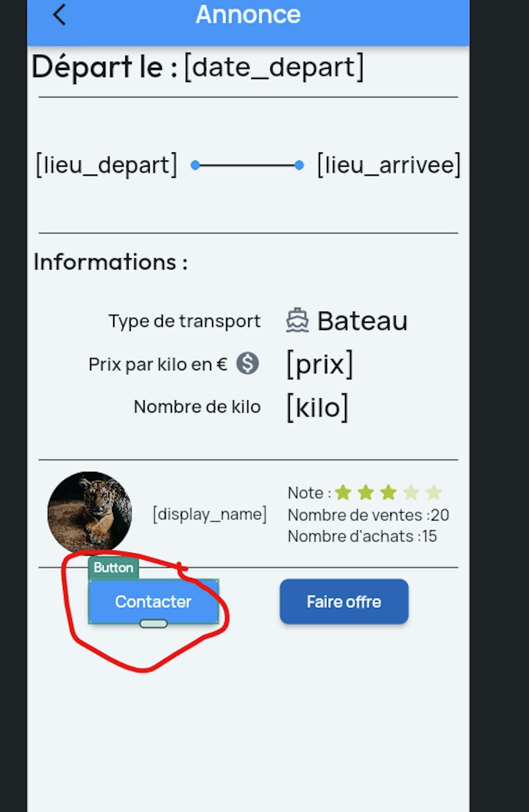The image size is (529, 812).
Task: Click the [kilo] value placeholder
Action: [317, 407]
